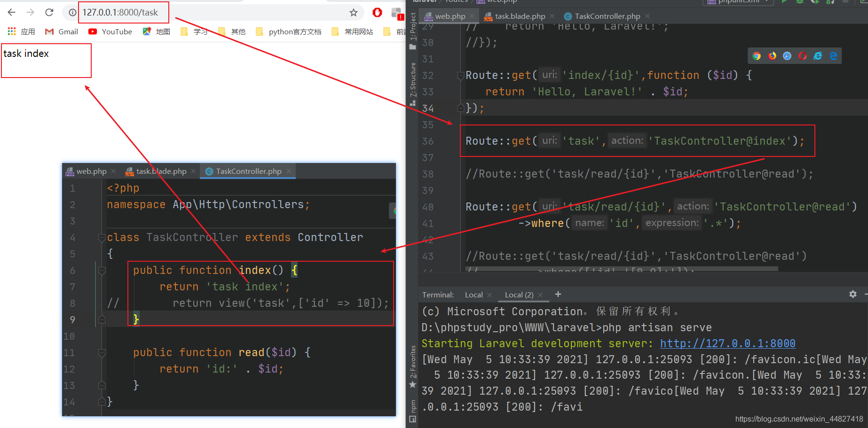Click return 'task index' line in TaskController

click(224, 287)
